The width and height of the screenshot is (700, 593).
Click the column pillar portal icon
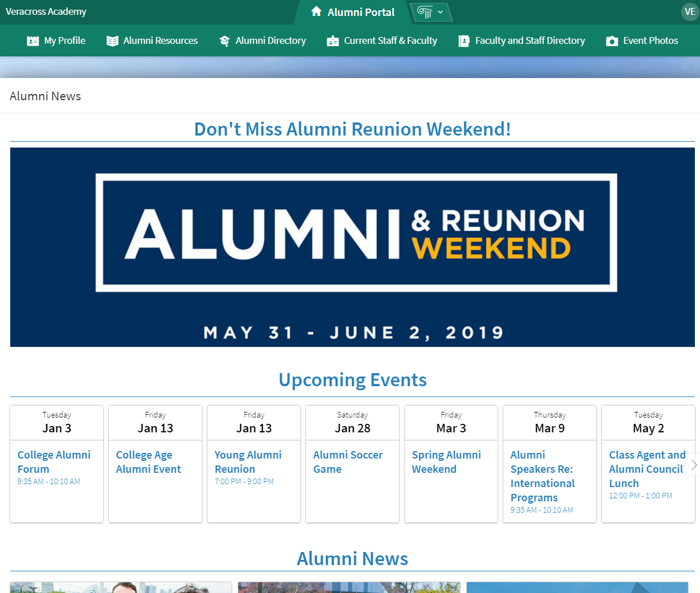[x=424, y=11]
